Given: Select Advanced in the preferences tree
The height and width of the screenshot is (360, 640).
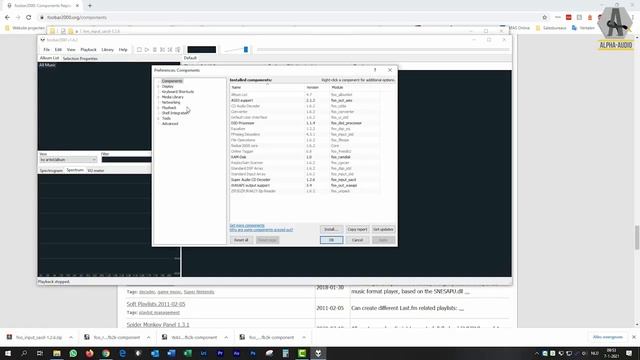Looking at the screenshot, I should tap(170, 124).
